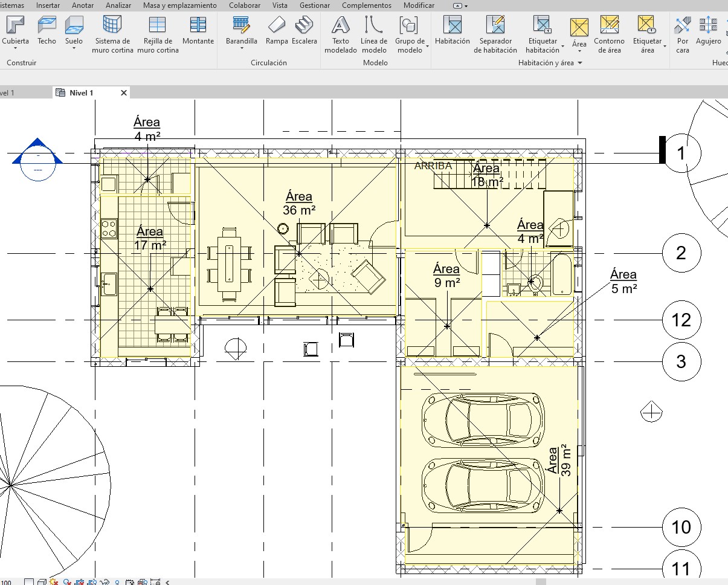This screenshot has height=585, width=728.
Task: Open the Cubierta dropdown
Action: click(15, 50)
